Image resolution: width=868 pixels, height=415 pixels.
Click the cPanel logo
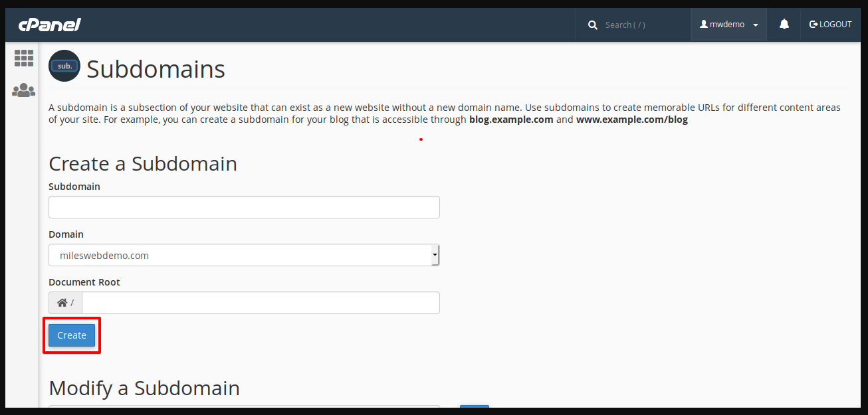(49, 25)
